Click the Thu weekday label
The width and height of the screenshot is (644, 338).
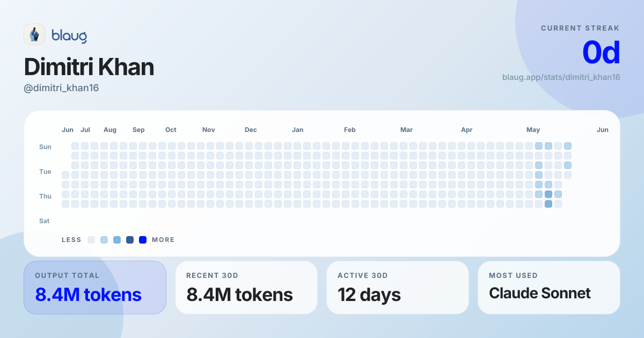pyautogui.click(x=45, y=196)
